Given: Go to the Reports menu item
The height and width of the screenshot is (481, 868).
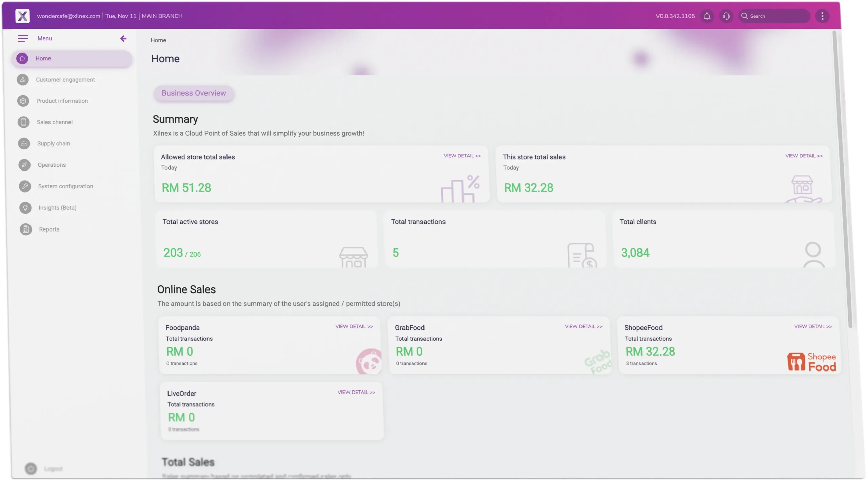Looking at the screenshot, I should pyautogui.click(x=49, y=229).
